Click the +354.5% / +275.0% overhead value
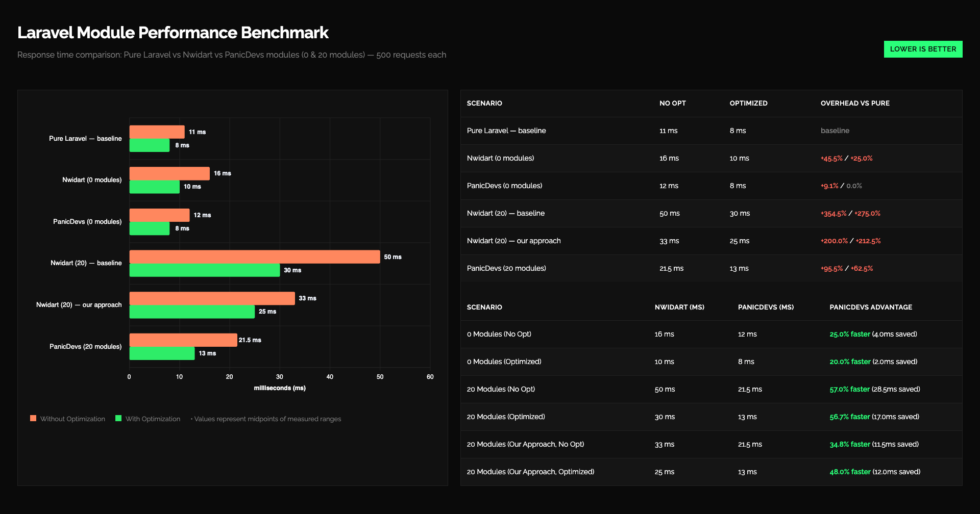 coord(850,213)
